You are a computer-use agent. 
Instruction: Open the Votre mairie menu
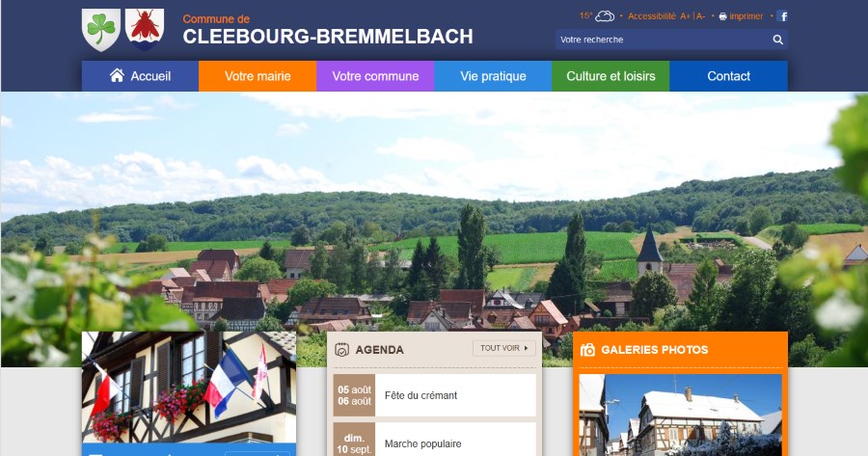click(258, 76)
